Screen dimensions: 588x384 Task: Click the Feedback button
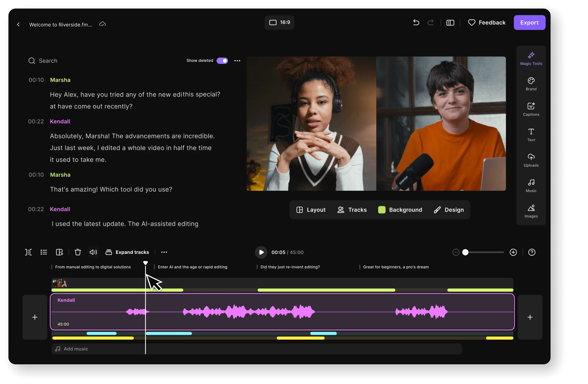486,22
